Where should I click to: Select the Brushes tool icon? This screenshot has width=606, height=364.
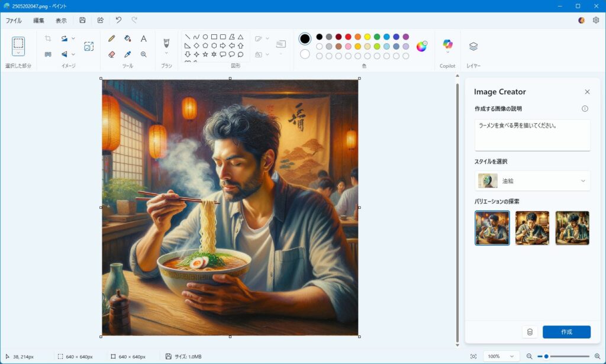[x=166, y=43]
